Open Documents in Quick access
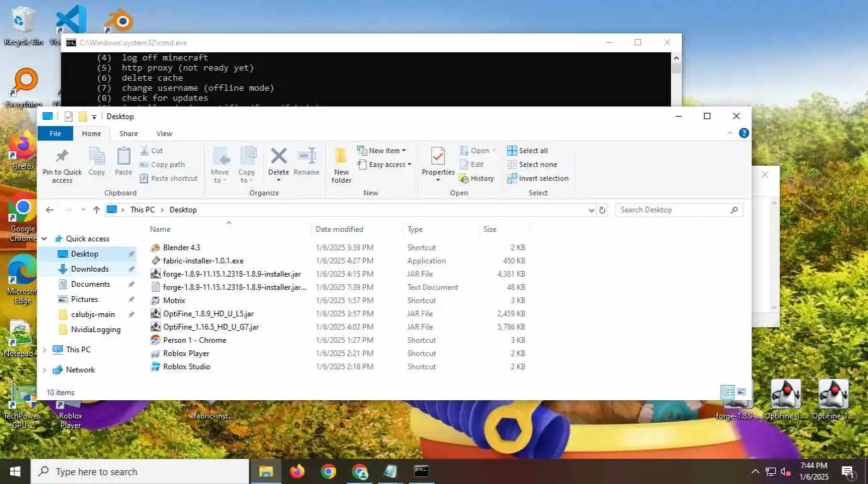The width and height of the screenshot is (868, 484). 90,284
